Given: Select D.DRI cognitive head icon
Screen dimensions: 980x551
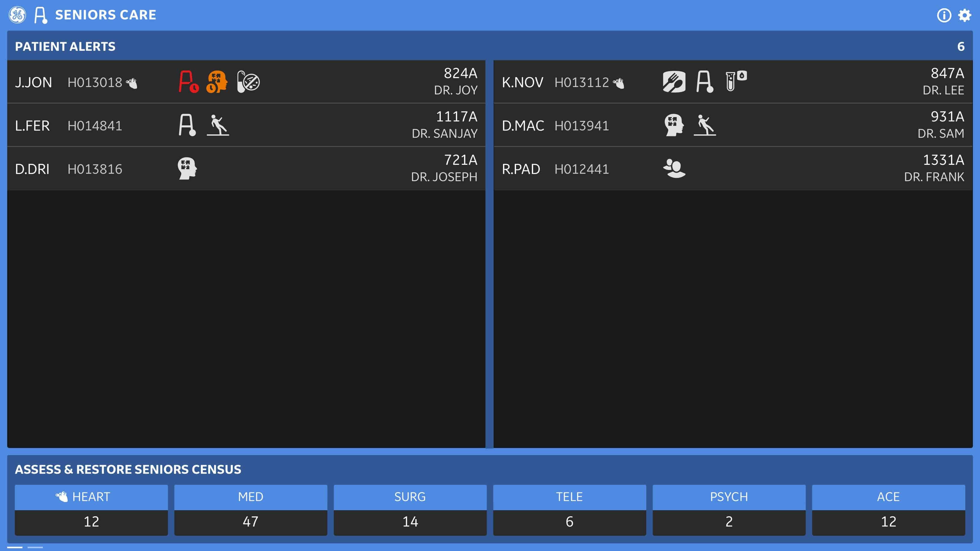Looking at the screenshot, I should point(187,168).
